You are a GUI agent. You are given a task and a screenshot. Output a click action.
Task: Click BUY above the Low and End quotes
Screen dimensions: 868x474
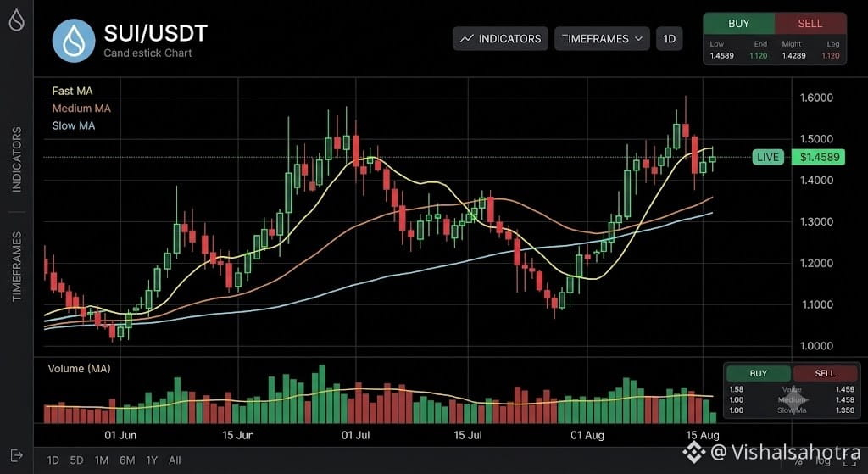pos(738,24)
